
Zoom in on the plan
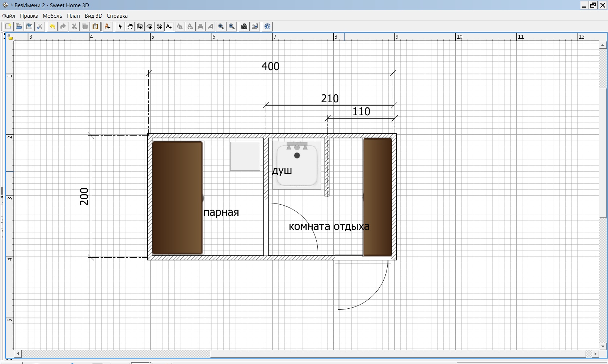click(221, 26)
